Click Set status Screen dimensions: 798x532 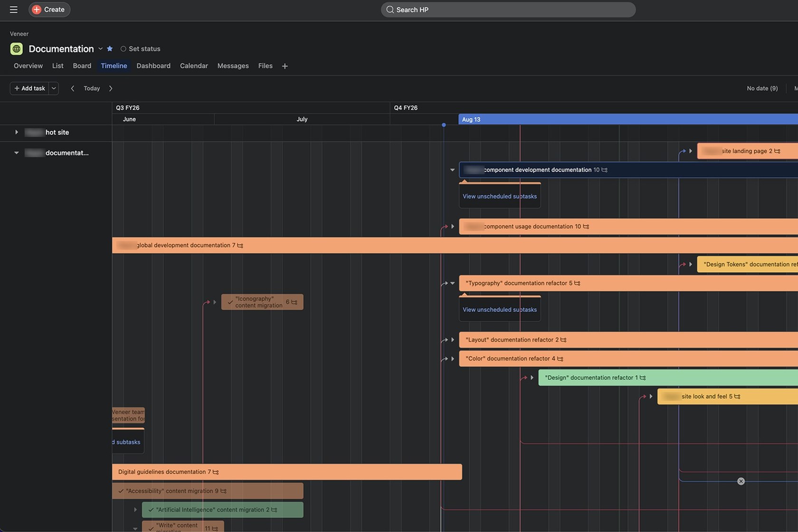(140, 48)
